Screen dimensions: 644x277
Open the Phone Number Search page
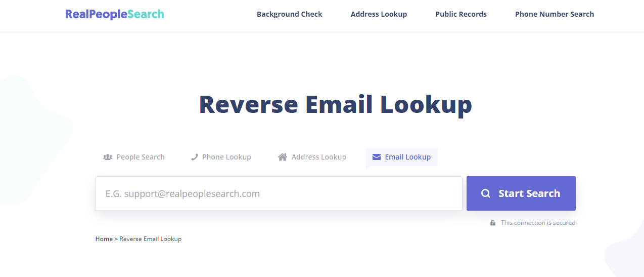point(555,14)
